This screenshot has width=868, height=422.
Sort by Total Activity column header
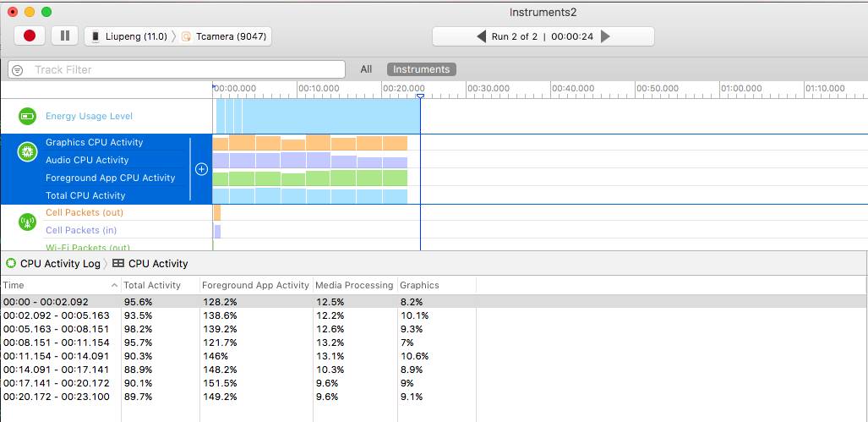coord(160,285)
